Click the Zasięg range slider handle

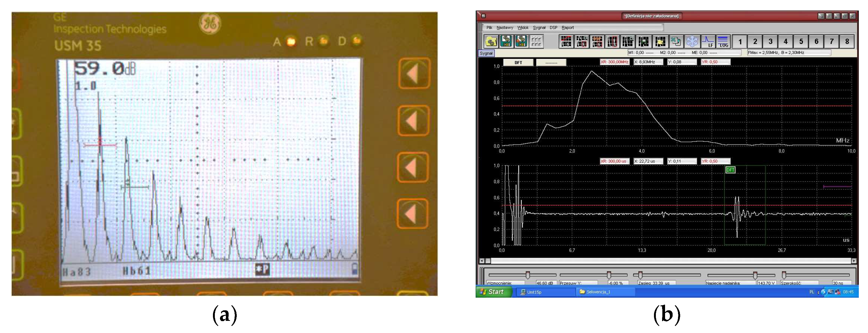pos(640,275)
